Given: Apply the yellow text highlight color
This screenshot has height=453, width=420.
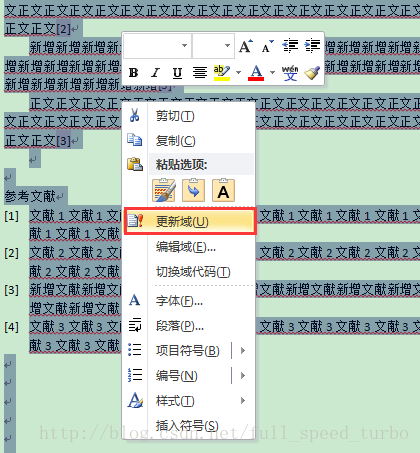Looking at the screenshot, I should [x=222, y=73].
